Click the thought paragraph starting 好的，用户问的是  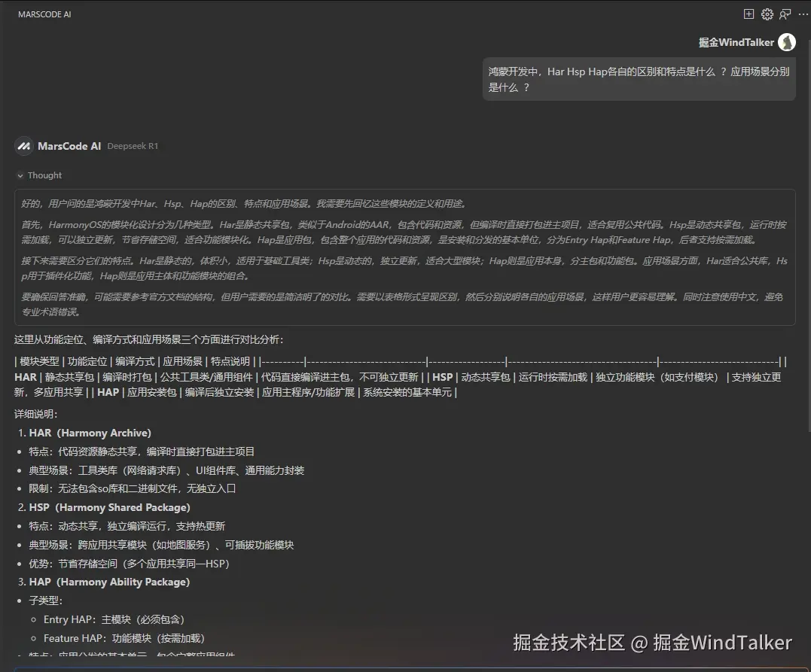point(243,204)
